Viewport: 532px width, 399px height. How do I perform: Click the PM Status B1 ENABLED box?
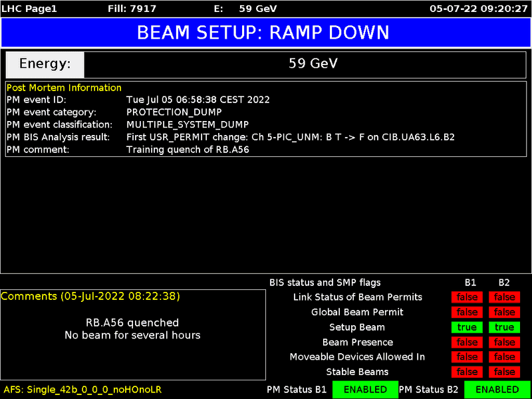(x=365, y=389)
